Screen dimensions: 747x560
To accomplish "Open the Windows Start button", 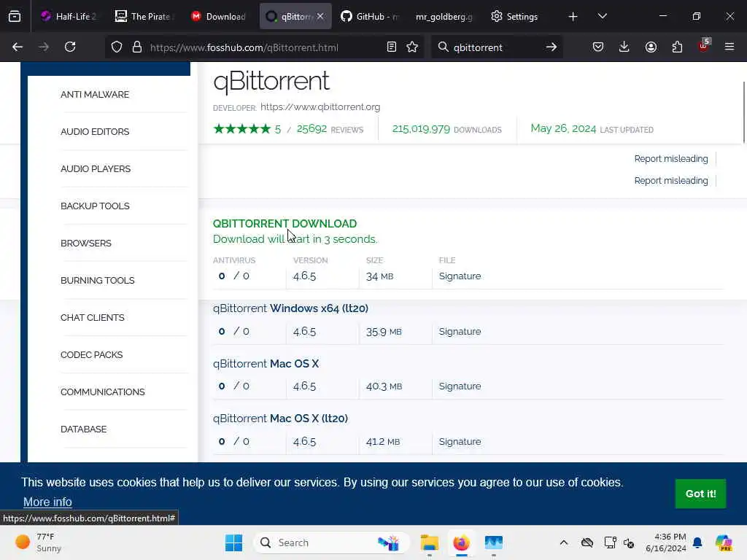I will point(233,542).
